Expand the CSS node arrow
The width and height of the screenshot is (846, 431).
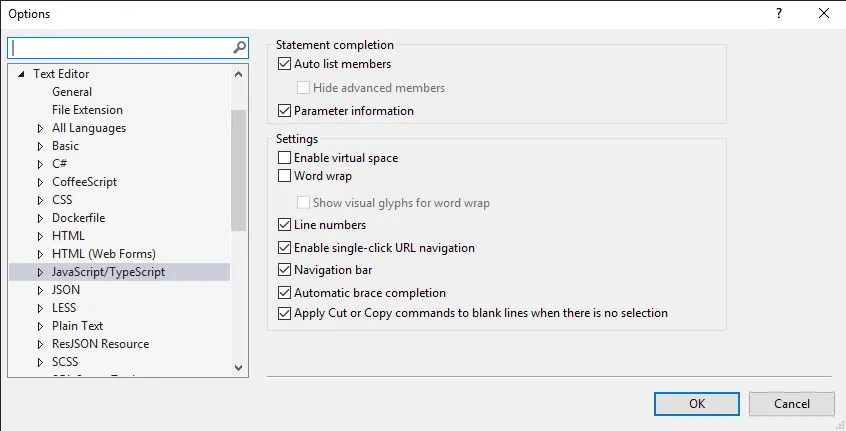click(x=40, y=200)
